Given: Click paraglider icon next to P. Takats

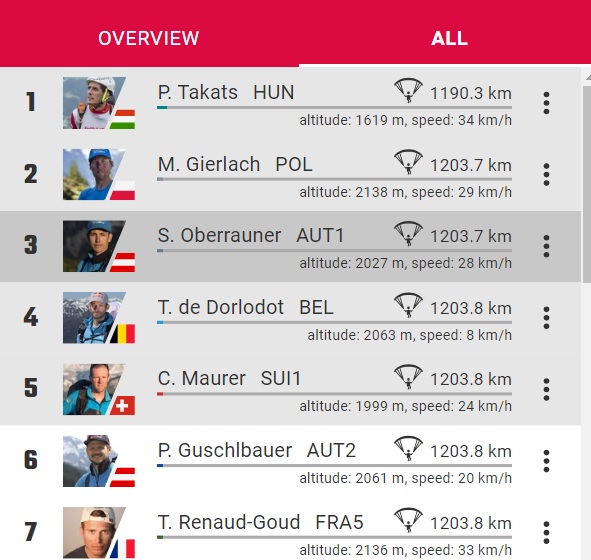Looking at the screenshot, I should [408, 90].
